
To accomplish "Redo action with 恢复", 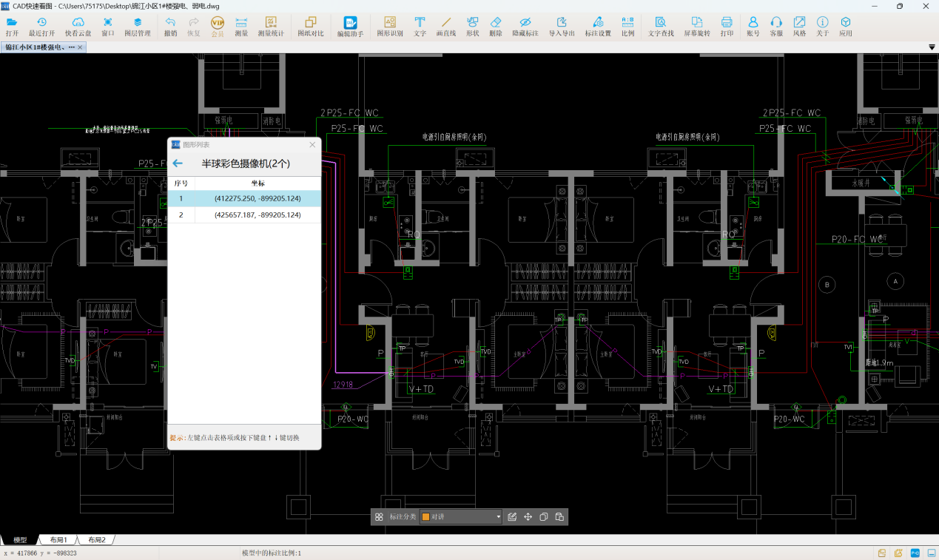I will [x=194, y=27].
